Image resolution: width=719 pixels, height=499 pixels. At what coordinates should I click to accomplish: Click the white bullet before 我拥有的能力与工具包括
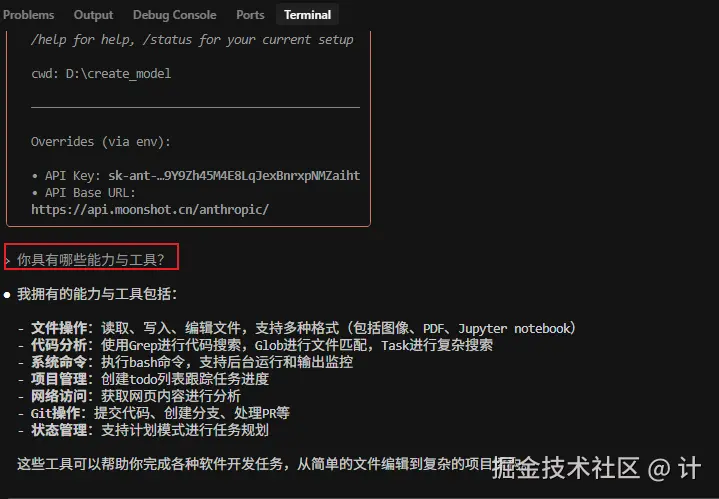[7, 295]
